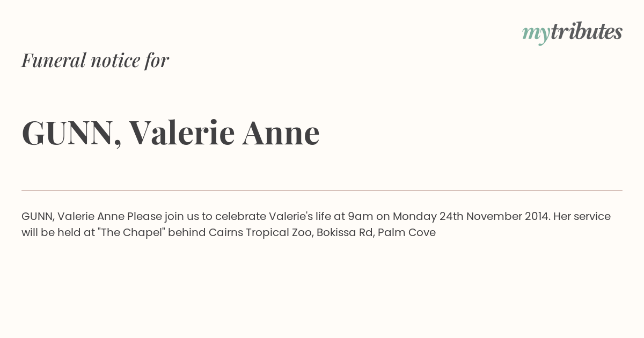Screen dimensions: 644x338
Task: Click the "Funeral notice for" subtitle
Action: [x=95, y=60]
